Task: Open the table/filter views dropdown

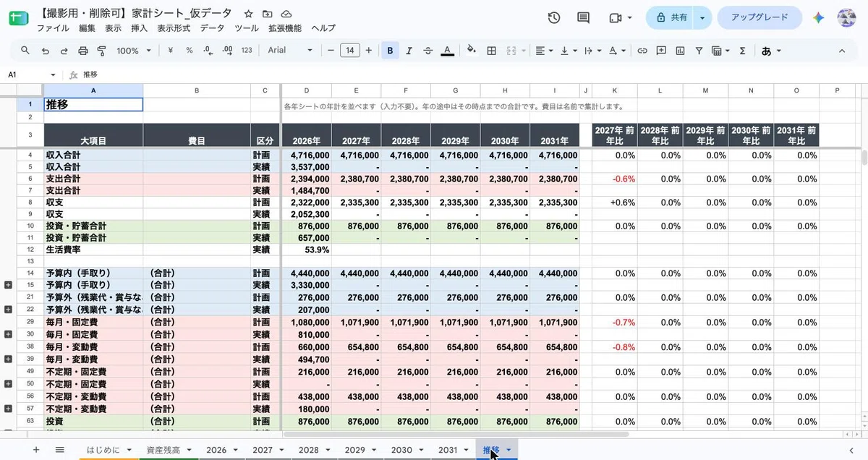Action: pyautogui.click(x=720, y=51)
